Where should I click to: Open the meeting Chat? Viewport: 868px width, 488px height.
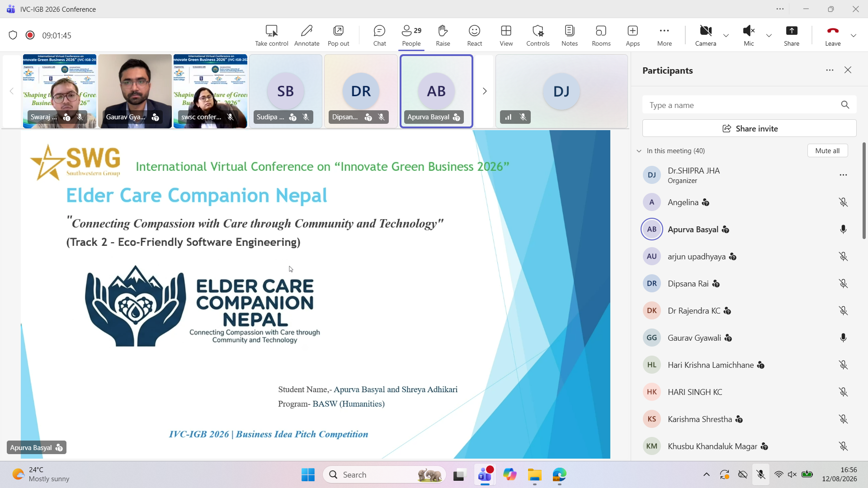[x=379, y=35]
